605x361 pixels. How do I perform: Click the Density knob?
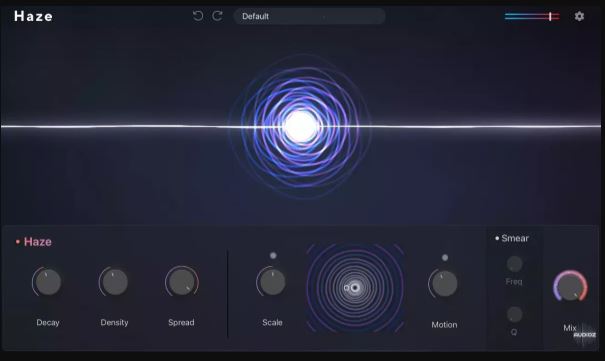click(114, 282)
